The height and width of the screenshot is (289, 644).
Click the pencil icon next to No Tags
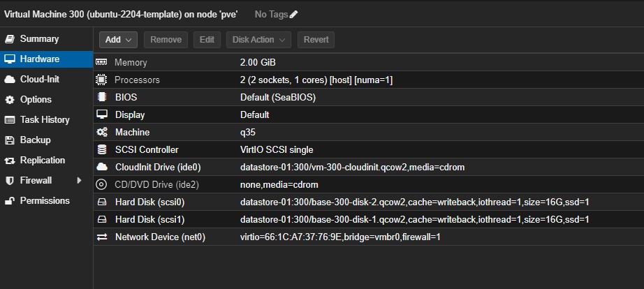pyautogui.click(x=293, y=14)
